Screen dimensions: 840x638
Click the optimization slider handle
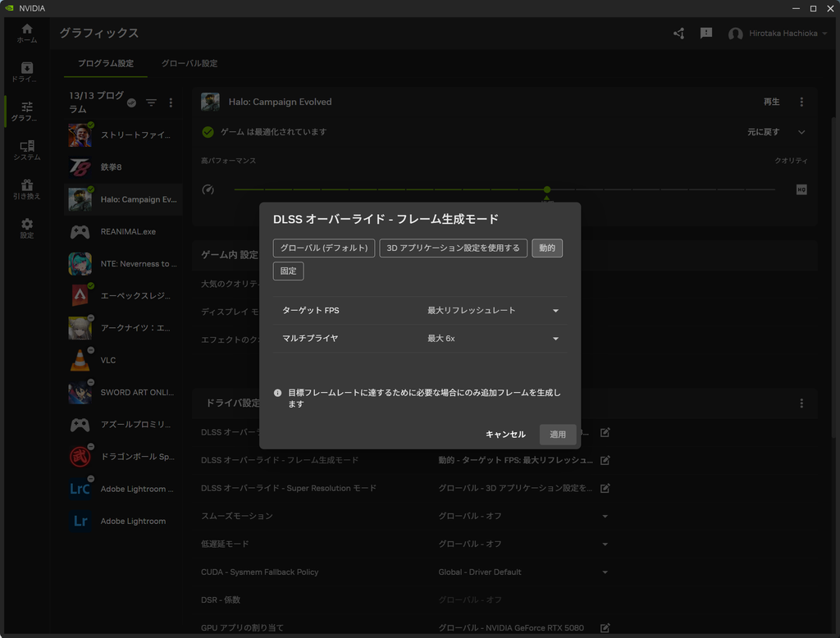click(x=547, y=189)
